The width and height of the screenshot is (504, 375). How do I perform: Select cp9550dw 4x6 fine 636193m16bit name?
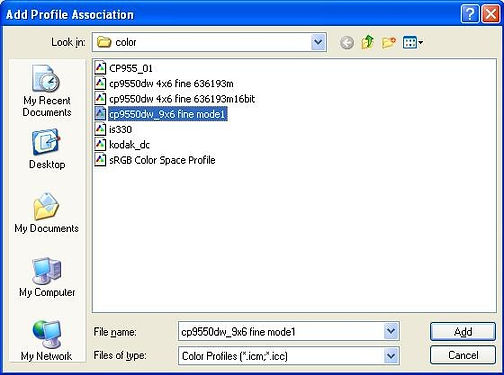click(x=182, y=99)
